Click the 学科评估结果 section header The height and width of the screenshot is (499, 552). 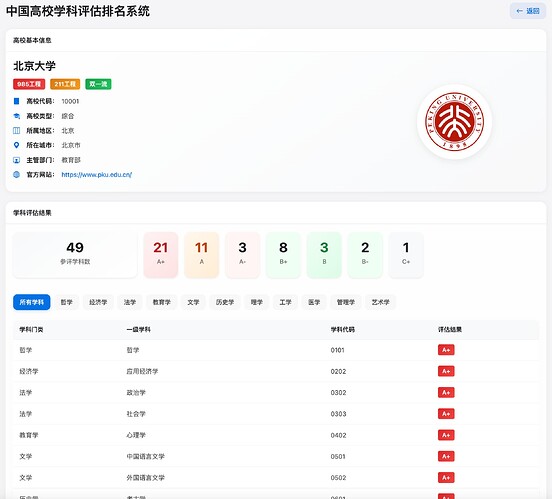point(32,213)
